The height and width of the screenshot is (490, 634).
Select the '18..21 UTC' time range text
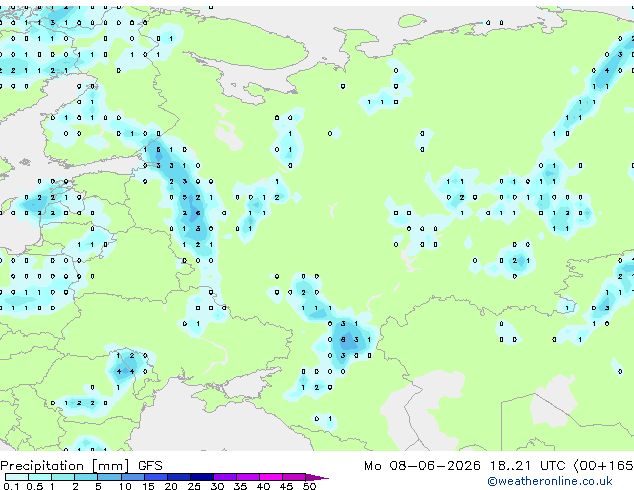click(x=527, y=466)
